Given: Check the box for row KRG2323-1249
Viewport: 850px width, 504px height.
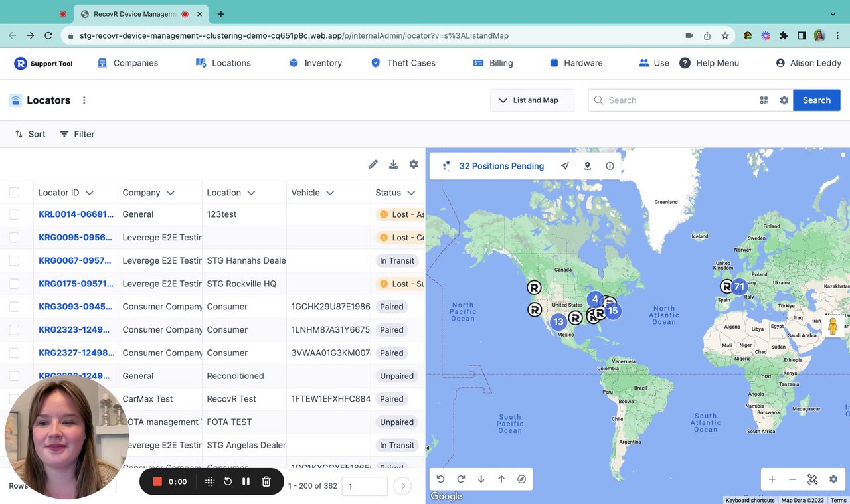Looking at the screenshot, I should tap(14, 330).
